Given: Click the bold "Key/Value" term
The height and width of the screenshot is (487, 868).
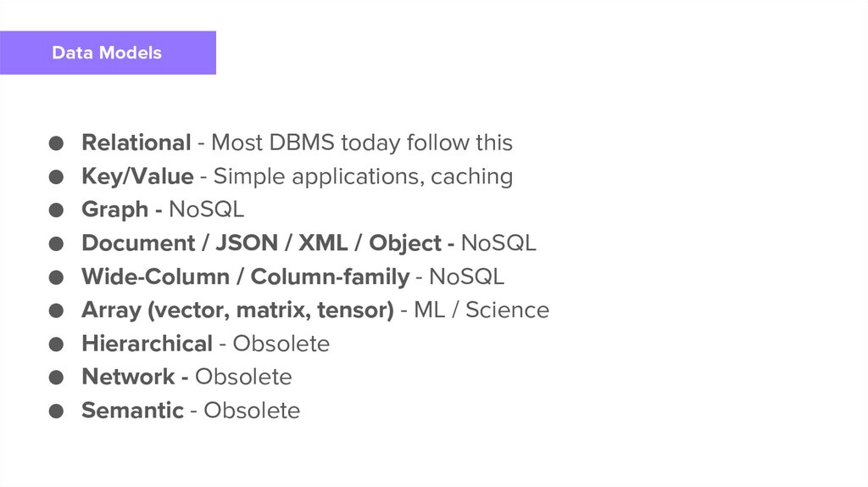Looking at the screenshot, I should (137, 176).
